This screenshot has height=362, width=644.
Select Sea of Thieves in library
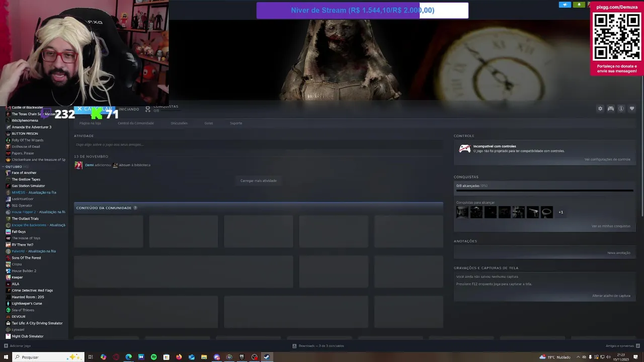point(23,310)
